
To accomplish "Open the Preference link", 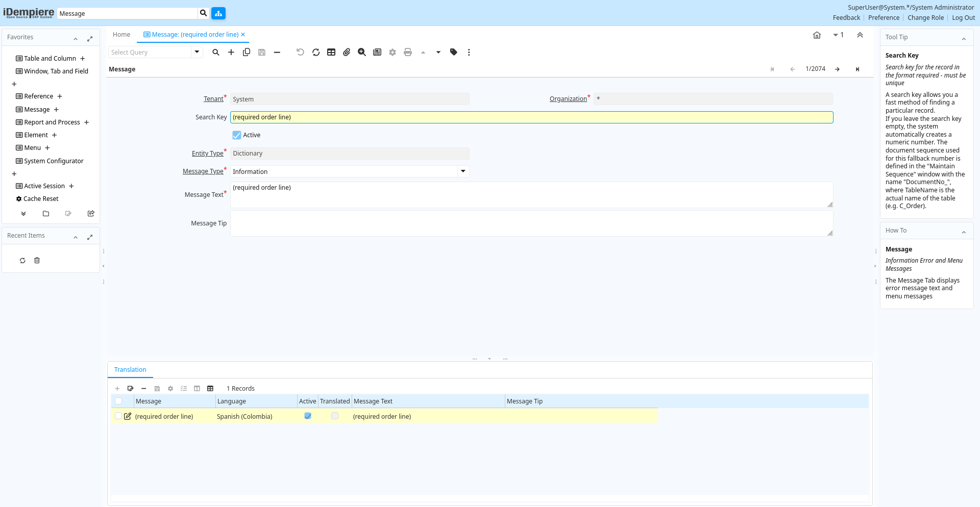I will pos(884,18).
